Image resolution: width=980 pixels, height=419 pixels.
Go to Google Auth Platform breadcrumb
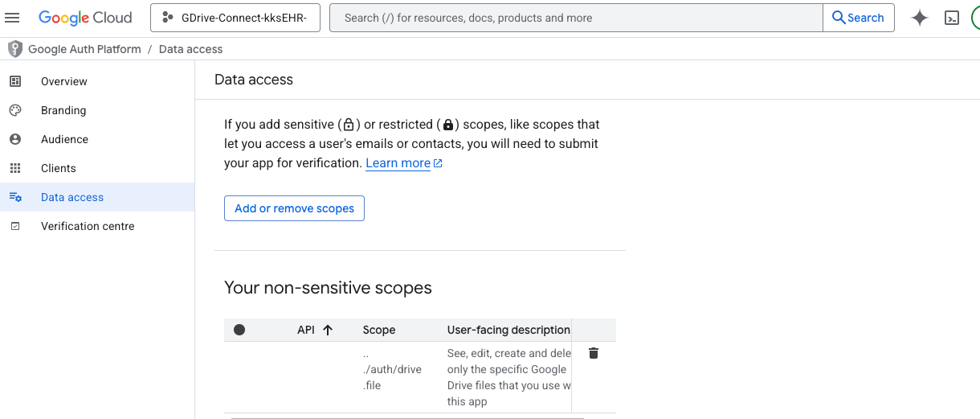click(84, 49)
